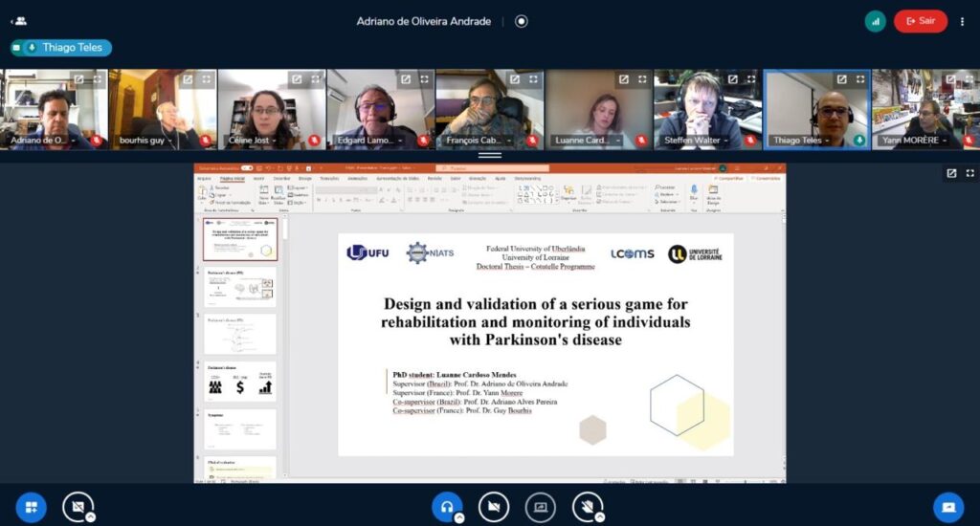Pop out the shared screen window
Screen dimensions: 980x526
[x=951, y=173]
